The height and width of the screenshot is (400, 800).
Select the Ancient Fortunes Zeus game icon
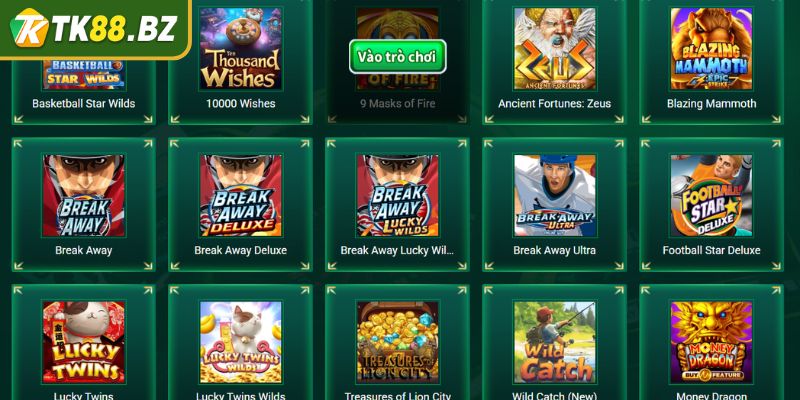(555, 48)
